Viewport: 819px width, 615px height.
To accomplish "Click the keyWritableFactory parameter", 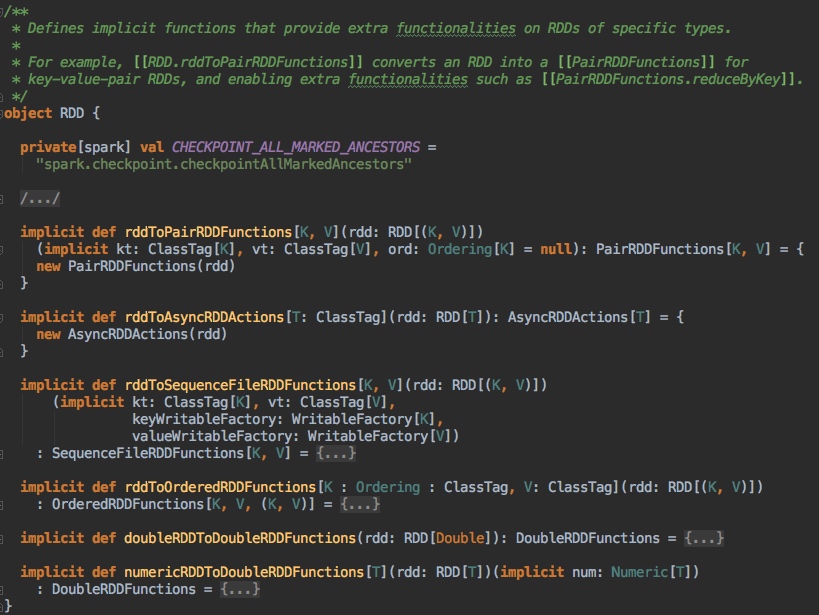I will 203,419.
